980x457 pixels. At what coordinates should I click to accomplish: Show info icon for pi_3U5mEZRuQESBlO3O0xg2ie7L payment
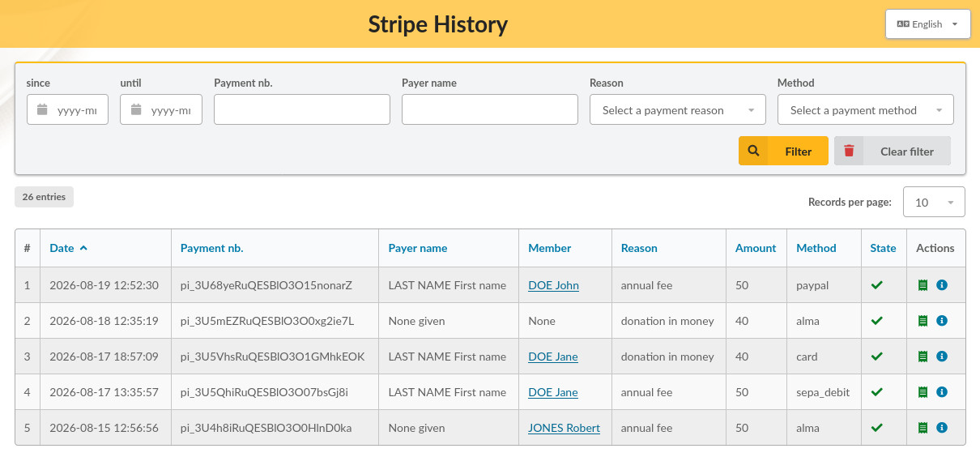[941, 321]
